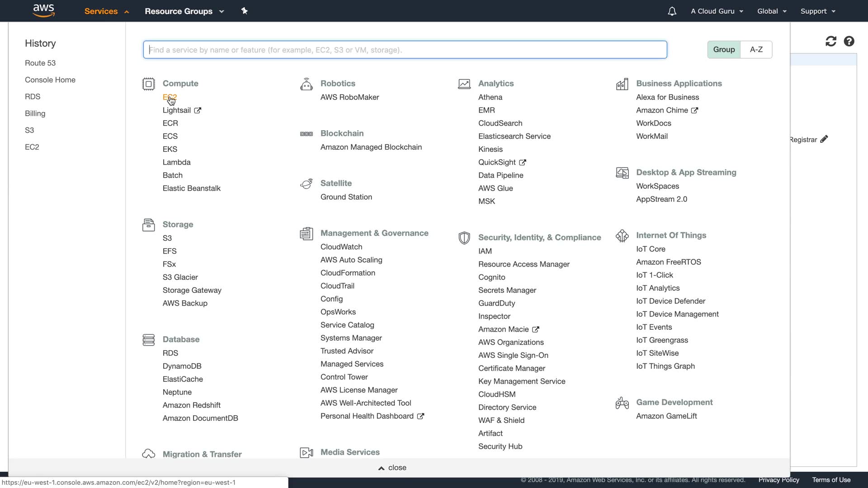Switch service view to A-Z
This screenshot has width=868, height=488.
(756, 50)
